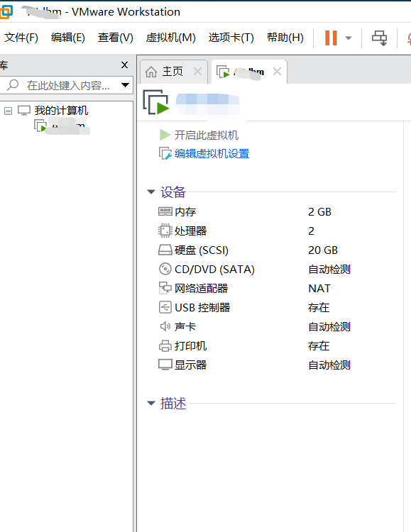Select the USB 控制器 device label

(202, 307)
